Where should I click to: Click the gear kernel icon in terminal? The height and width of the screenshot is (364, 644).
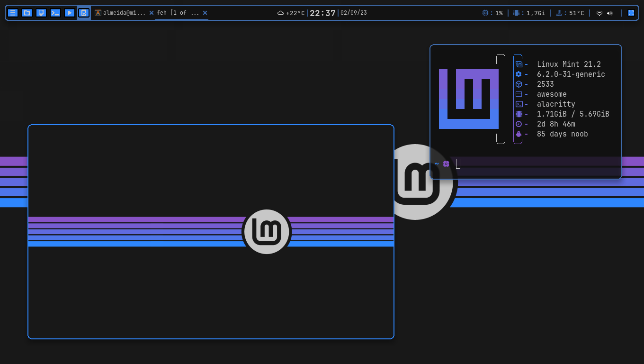coord(519,74)
